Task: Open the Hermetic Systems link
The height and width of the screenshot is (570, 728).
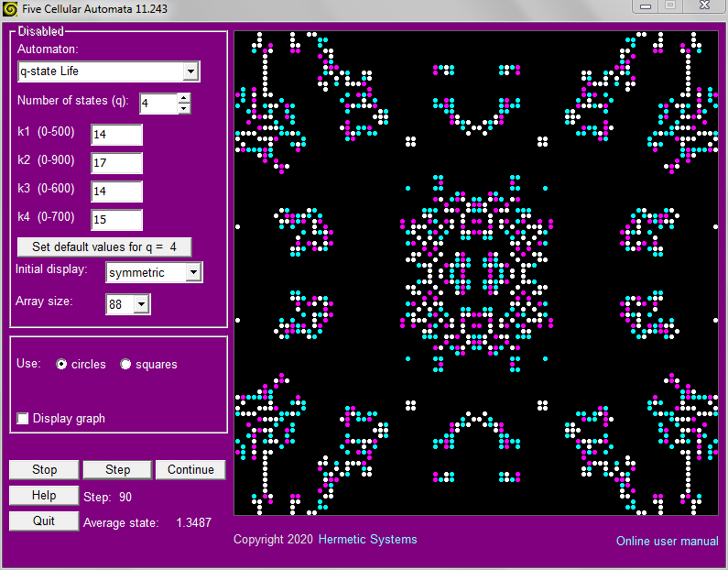Action: (x=368, y=540)
